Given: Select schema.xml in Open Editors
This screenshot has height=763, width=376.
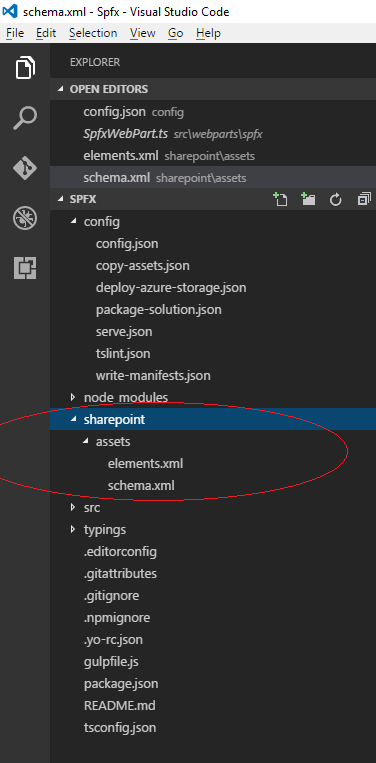Looking at the screenshot, I should tap(213, 178).
